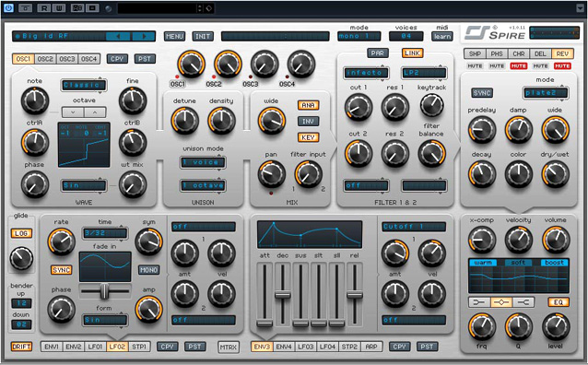This screenshot has height=365, width=588.
Task: Open the 1 octave unison dropdown
Action: click(203, 185)
